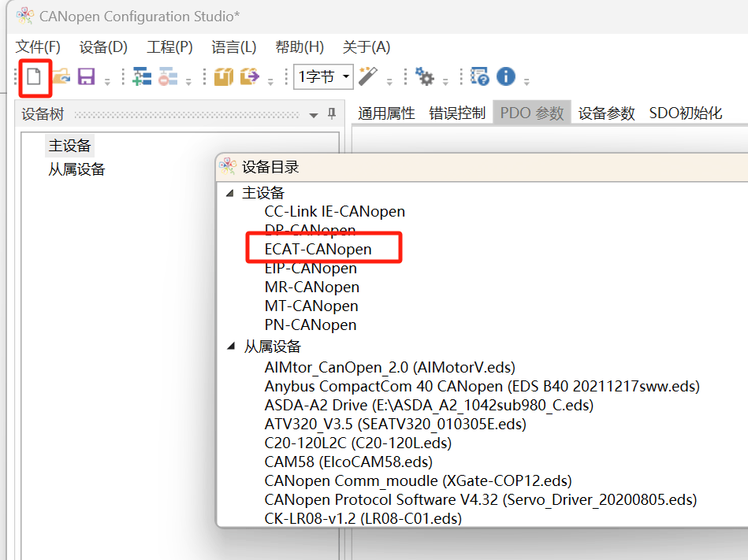748x560 pixels.
Task: Pin the 设备树 panel with pushpin icon
Action: [x=332, y=113]
